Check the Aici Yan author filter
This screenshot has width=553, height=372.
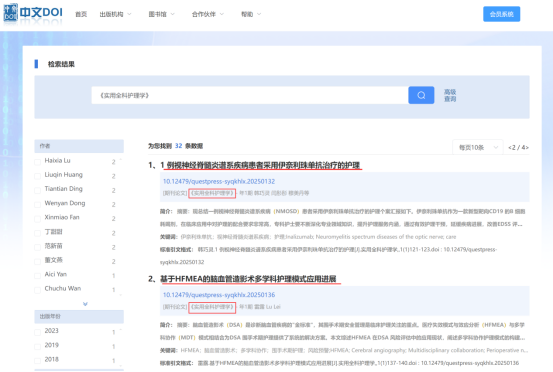(37, 276)
